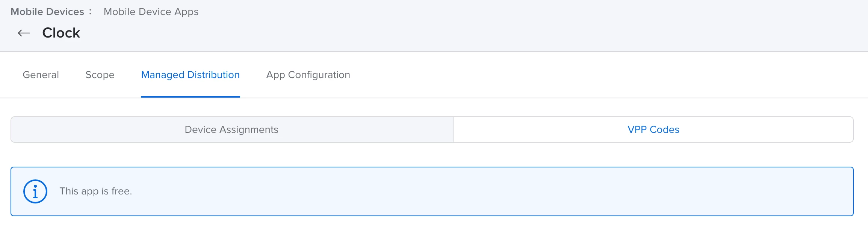Choose VPP Codes in the segmented control

653,130
